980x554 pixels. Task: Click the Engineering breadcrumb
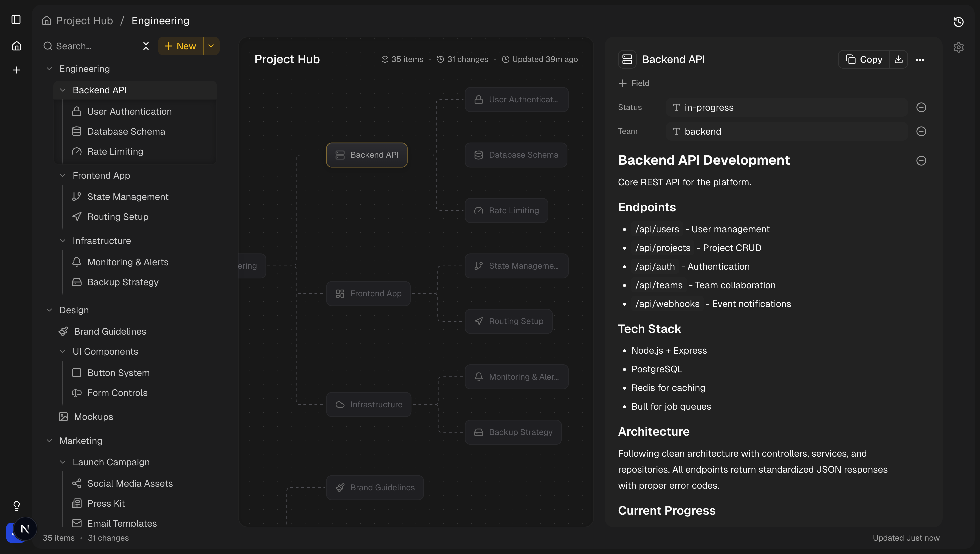[160, 20]
